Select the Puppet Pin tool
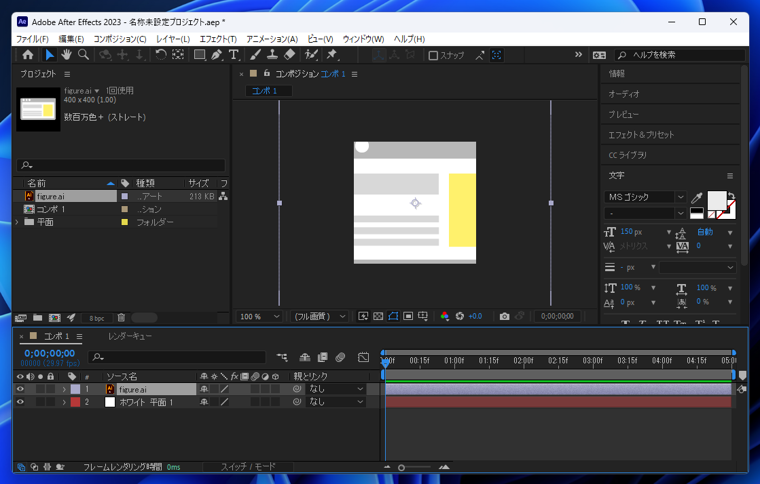760x484 pixels. point(332,55)
